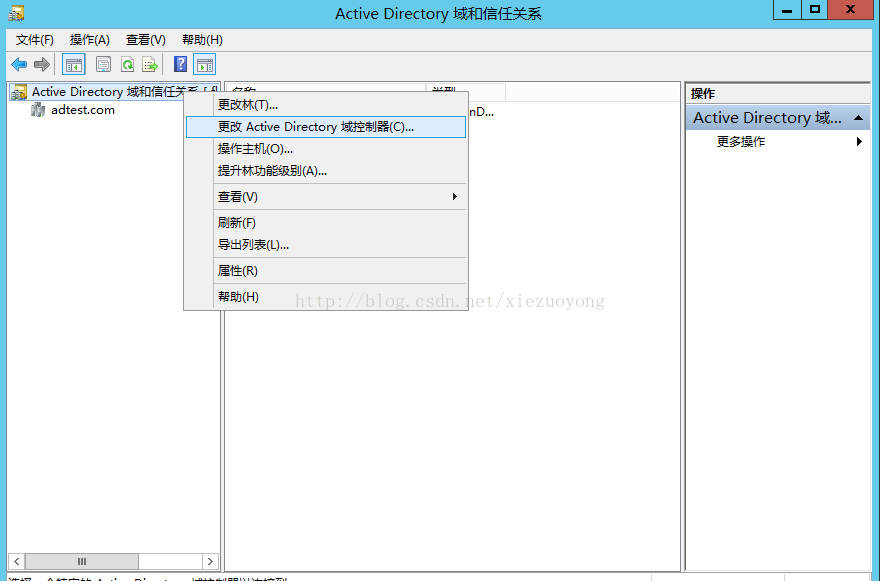Viewport: 880px width, 581px height.
Task: Click 更多操作 in actions pane
Action: 741,141
